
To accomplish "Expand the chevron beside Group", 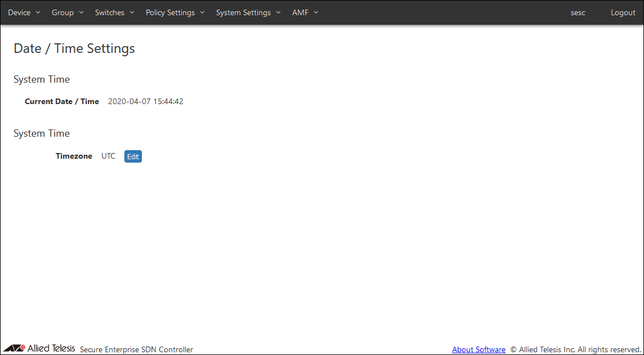I will tap(81, 12).
